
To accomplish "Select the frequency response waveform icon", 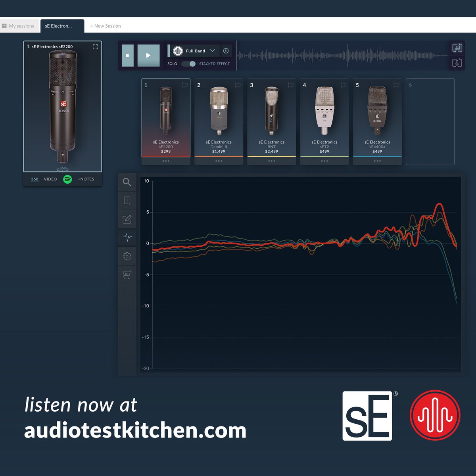I will click(x=127, y=238).
